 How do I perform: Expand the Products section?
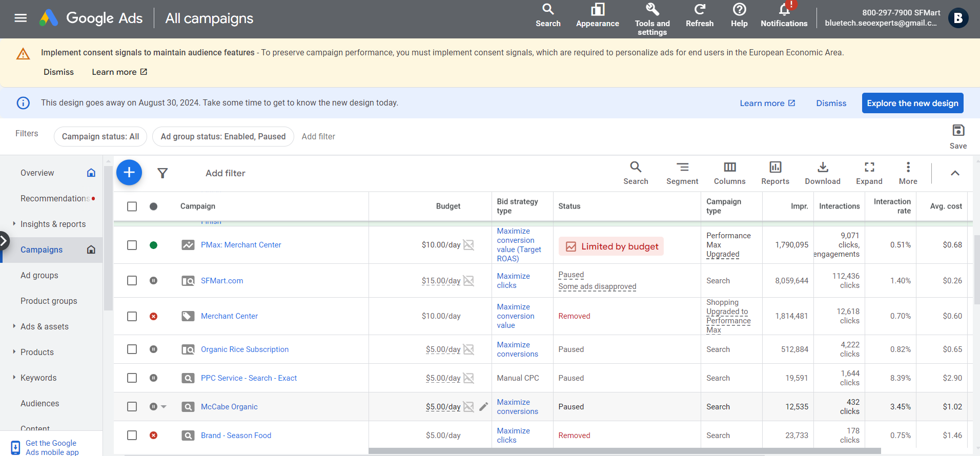14,351
